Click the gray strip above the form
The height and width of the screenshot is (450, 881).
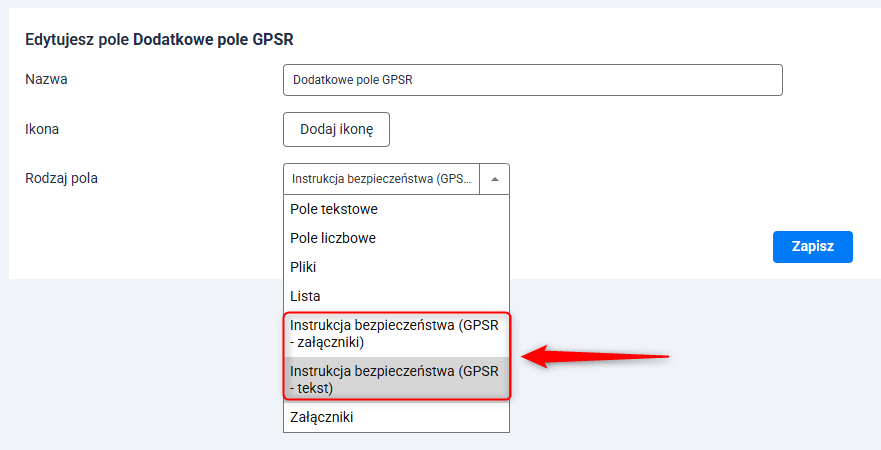(440, 4)
